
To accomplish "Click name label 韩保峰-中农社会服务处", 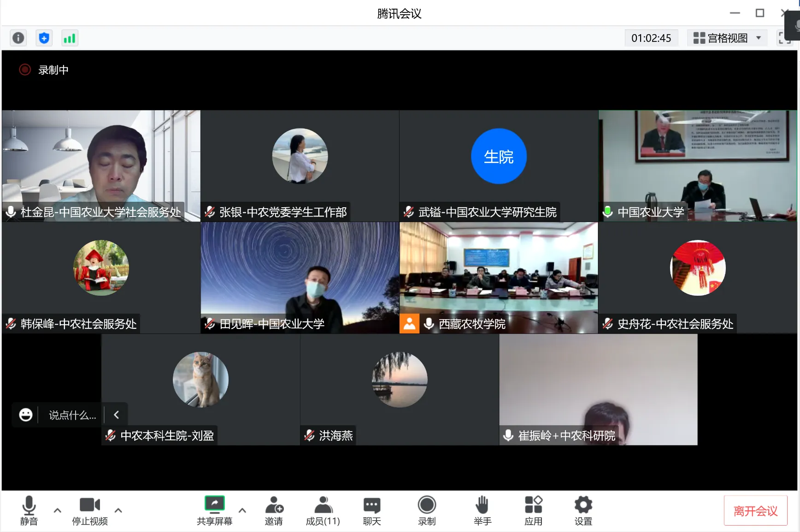I will [x=79, y=324].
